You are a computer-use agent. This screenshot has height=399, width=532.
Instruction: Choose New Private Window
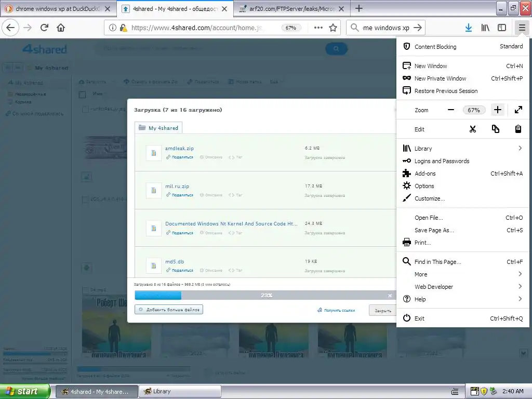[x=463, y=78]
